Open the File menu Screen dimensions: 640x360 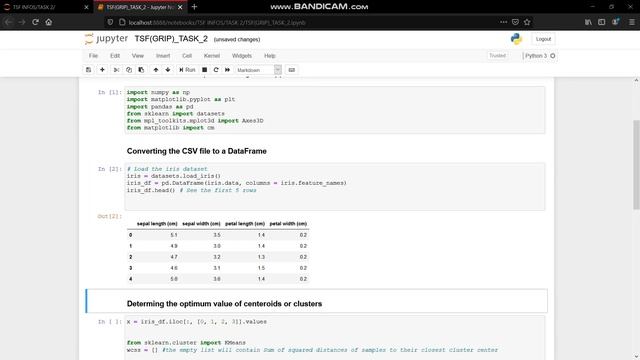pos(93,56)
